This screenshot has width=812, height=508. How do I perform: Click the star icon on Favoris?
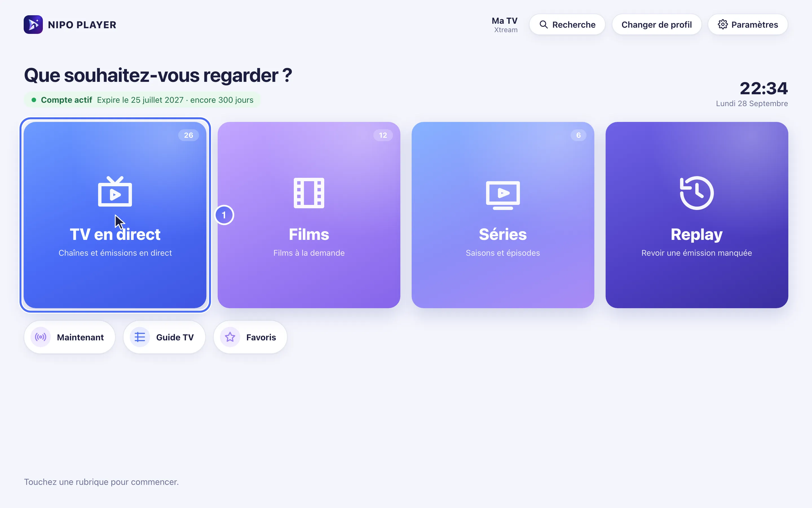click(x=230, y=337)
